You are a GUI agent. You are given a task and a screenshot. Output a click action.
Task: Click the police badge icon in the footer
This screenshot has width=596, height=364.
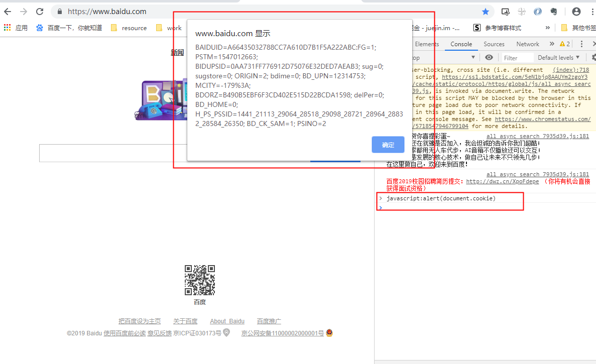329,333
